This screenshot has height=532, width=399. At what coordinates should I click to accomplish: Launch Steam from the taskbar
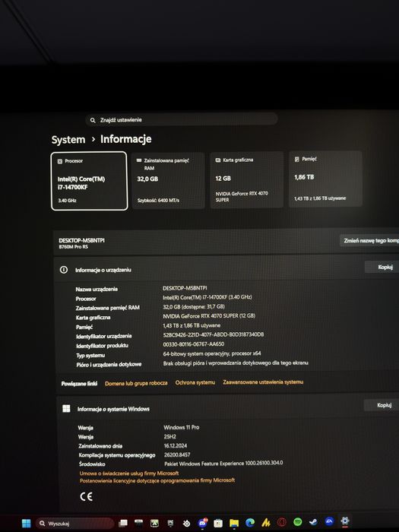pos(313,522)
